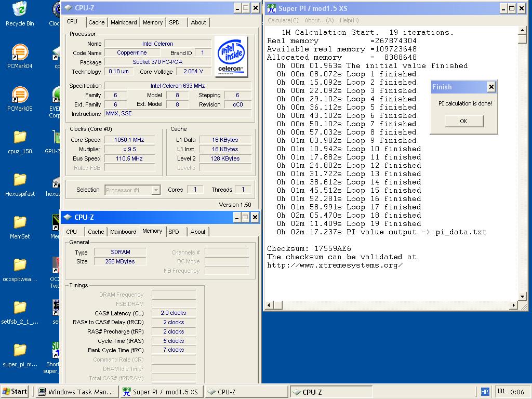Switch to About tab in lower CPU-Z
The height and width of the screenshot is (399, 532).
(x=198, y=232)
